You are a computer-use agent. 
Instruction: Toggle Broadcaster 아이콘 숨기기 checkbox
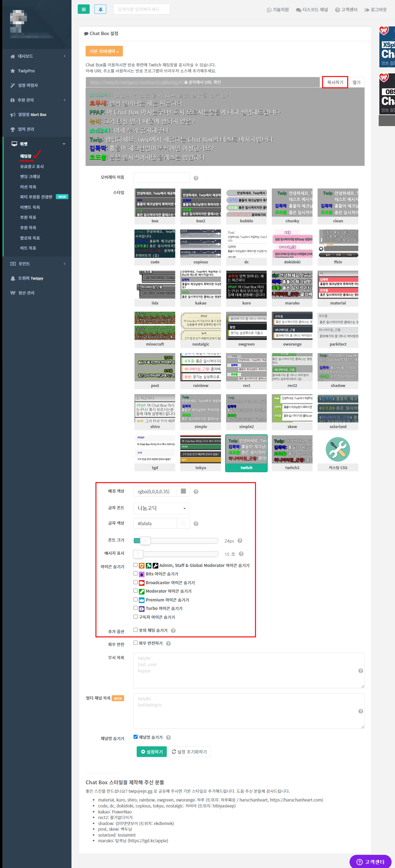click(135, 582)
